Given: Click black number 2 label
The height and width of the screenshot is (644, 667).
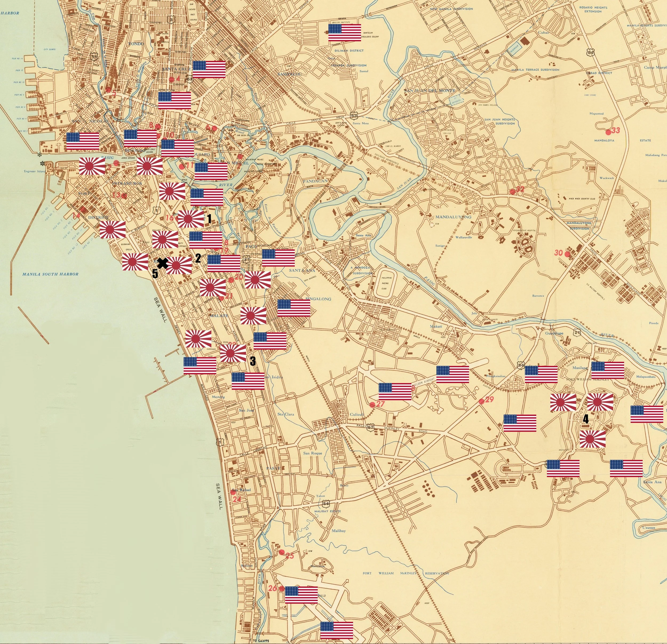Looking at the screenshot, I should [x=198, y=259].
